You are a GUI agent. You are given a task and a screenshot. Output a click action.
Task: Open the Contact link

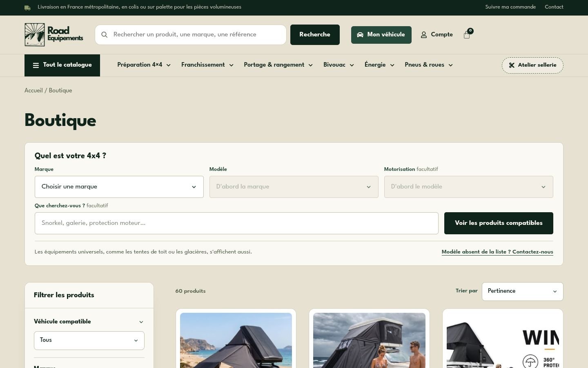point(554,7)
